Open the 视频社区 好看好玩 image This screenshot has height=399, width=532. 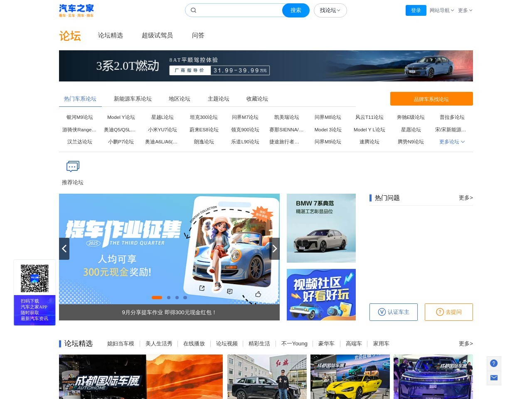(x=321, y=295)
